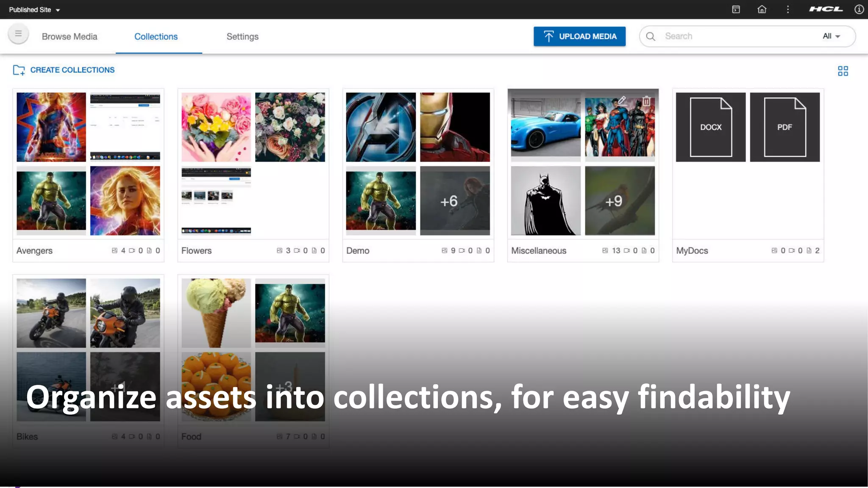Click the dark bouquet thumbnail in Flowers
The height and width of the screenshot is (488, 868).
[290, 127]
